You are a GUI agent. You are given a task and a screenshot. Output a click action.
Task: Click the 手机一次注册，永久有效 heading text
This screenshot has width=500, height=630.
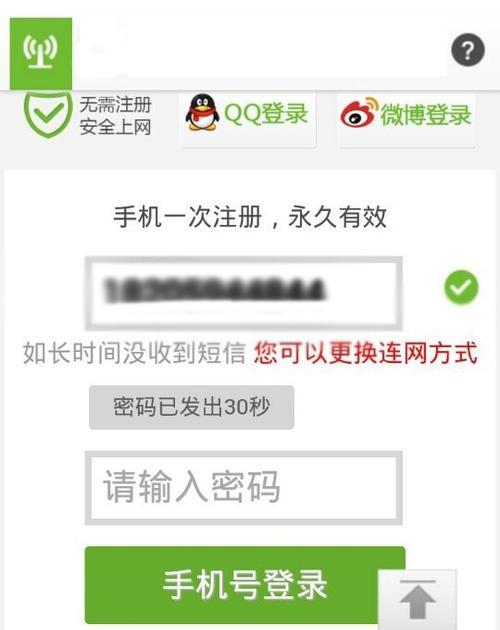click(x=250, y=217)
